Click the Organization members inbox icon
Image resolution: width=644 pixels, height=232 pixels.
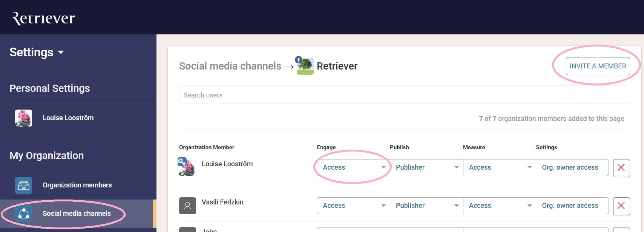click(x=23, y=185)
